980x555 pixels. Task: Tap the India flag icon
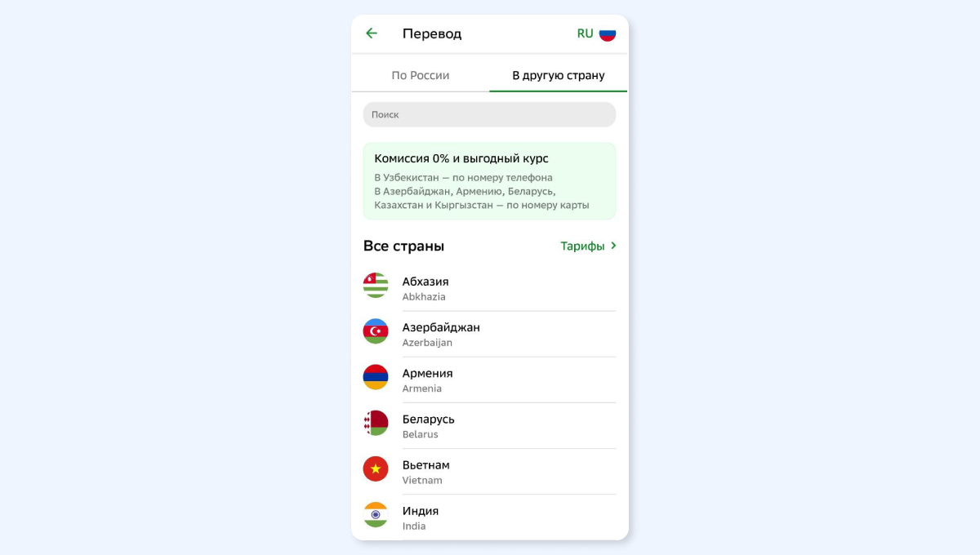[x=376, y=514]
